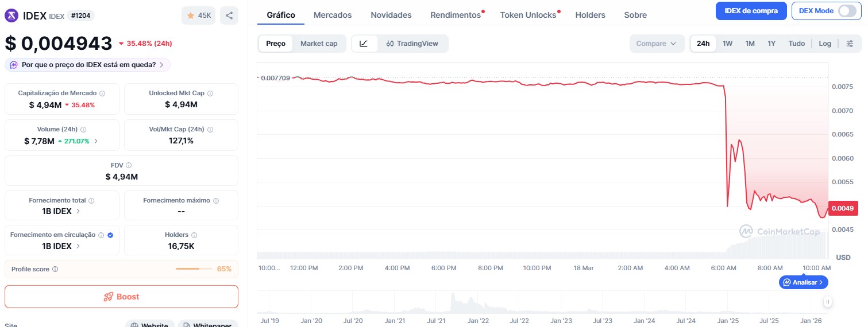The height and width of the screenshot is (327, 868).
Task: Switch to the Holders tab
Action: [590, 15]
